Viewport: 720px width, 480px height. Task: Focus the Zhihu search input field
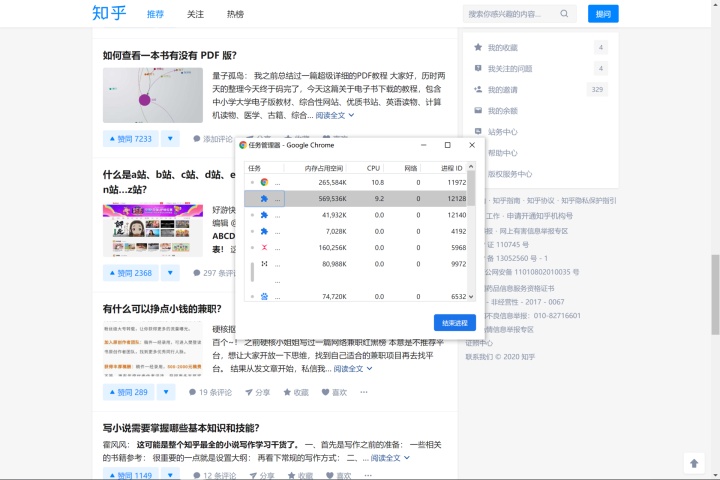pos(511,14)
